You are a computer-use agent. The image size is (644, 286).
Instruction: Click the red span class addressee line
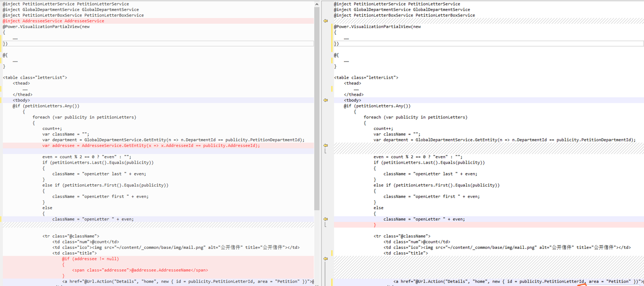140,270
